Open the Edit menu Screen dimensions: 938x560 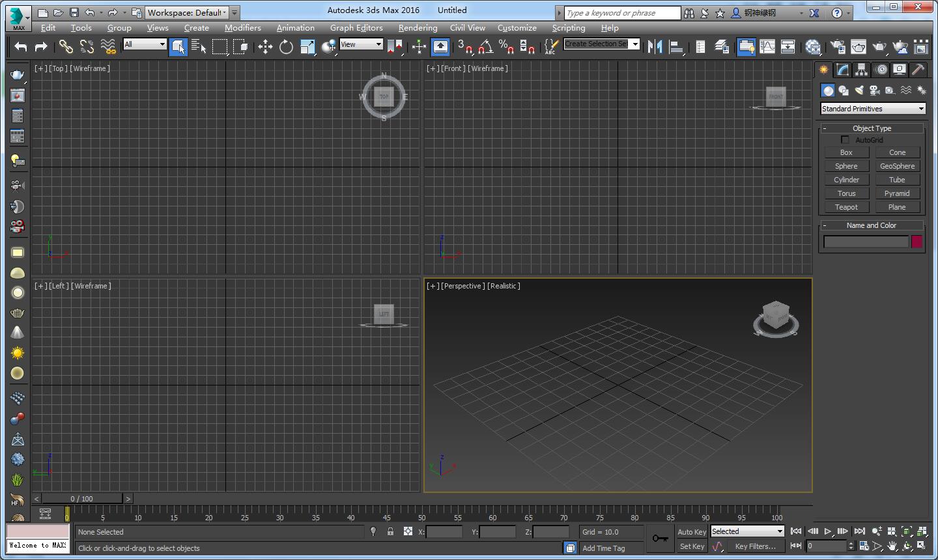(x=48, y=28)
